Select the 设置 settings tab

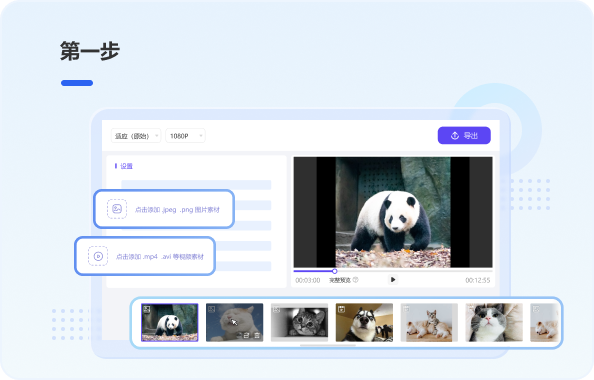126,166
